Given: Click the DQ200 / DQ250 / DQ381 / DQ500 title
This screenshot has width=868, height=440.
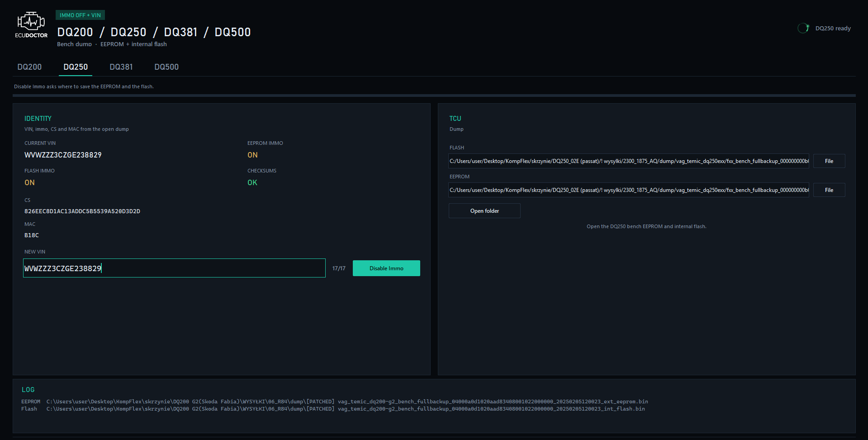Looking at the screenshot, I should coord(154,32).
